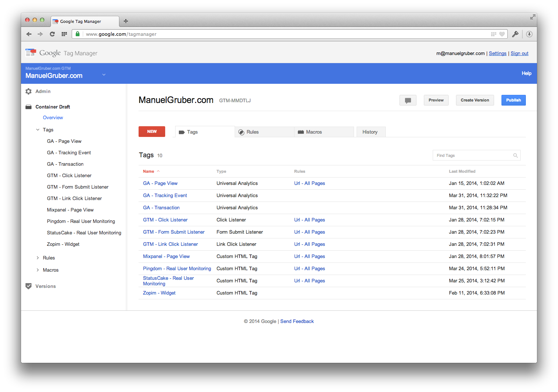Select GA - Tracking Event in sidebar tree

69,153
